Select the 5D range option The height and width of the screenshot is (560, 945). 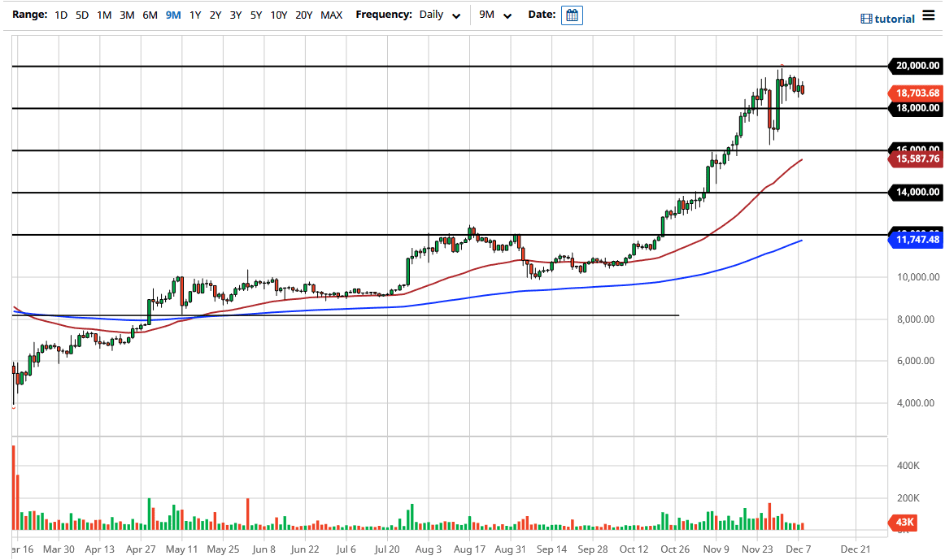pyautogui.click(x=81, y=15)
